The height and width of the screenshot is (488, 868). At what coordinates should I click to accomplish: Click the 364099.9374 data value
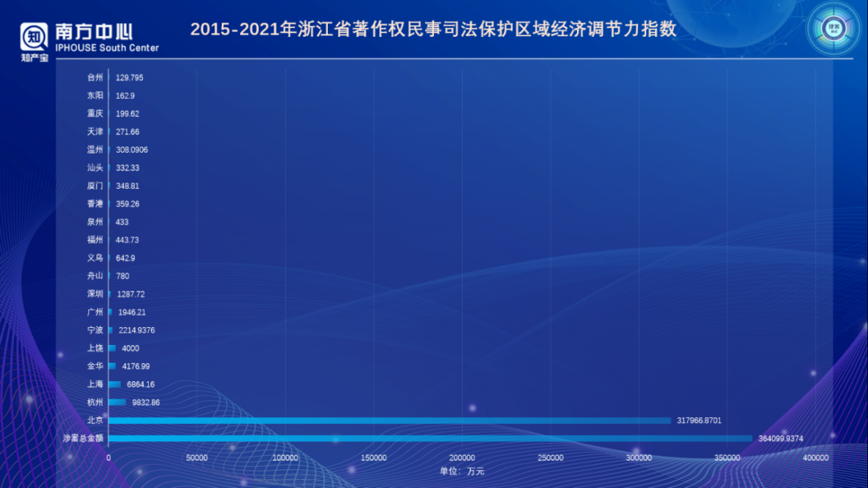click(x=780, y=439)
